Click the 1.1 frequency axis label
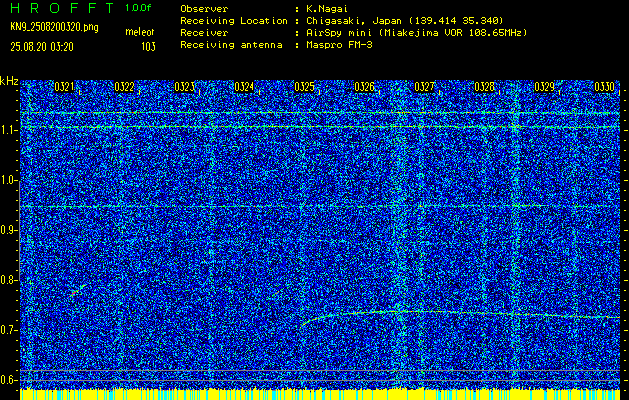This screenshot has width=629, height=400. pos(9,130)
